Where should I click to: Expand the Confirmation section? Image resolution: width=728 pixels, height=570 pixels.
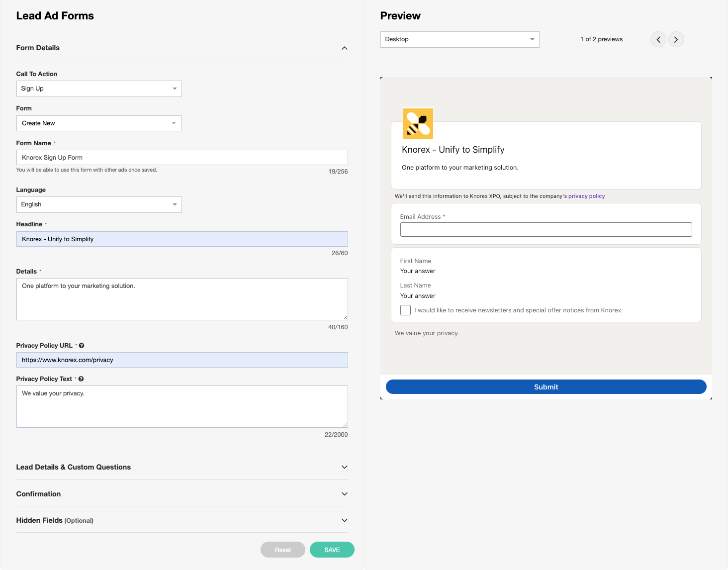pos(344,494)
